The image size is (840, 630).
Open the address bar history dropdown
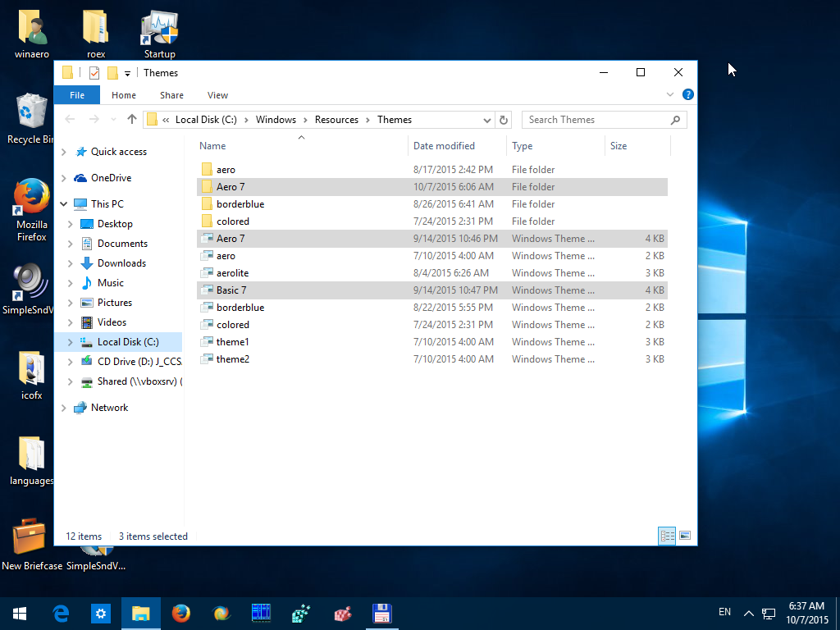488,120
